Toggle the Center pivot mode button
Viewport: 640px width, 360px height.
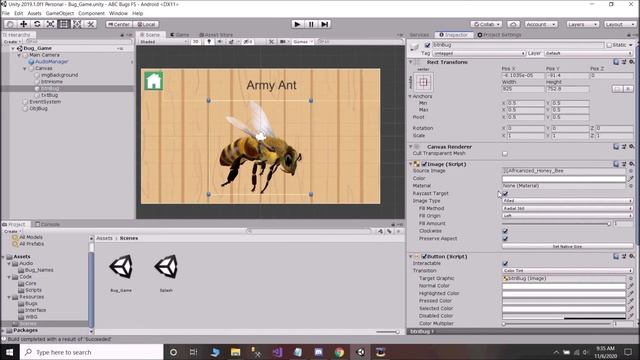(x=119, y=24)
